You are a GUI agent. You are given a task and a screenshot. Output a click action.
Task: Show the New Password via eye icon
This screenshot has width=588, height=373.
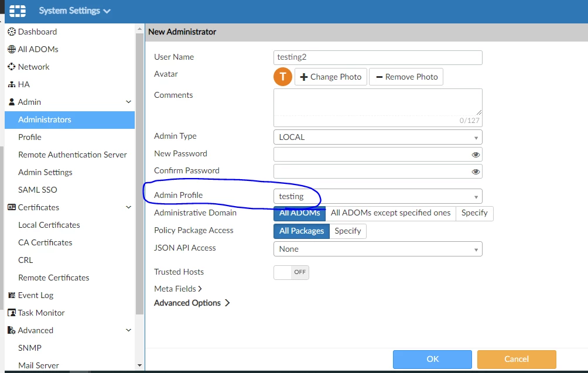point(476,155)
